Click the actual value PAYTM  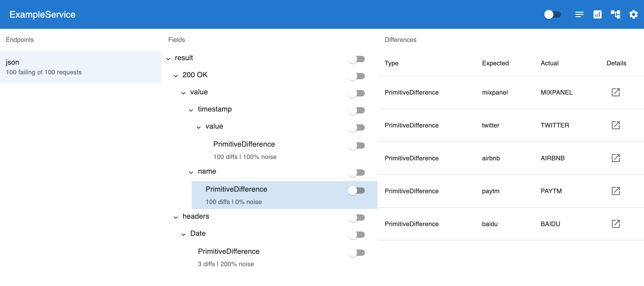(x=551, y=191)
